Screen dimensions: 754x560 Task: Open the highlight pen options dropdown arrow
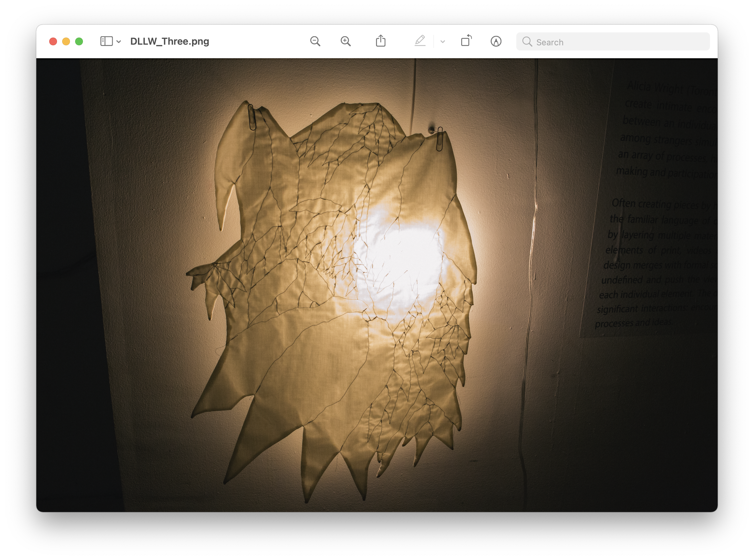point(443,42)
